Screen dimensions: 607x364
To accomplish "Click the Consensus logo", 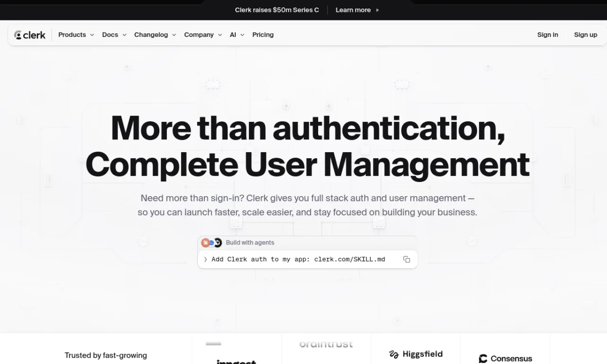I will (x=506, y=359).
